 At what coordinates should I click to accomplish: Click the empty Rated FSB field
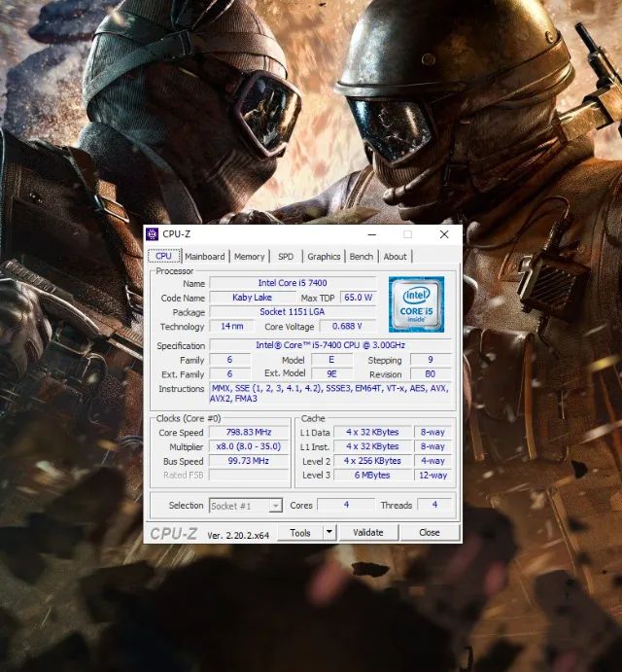[x=249, y=475]
